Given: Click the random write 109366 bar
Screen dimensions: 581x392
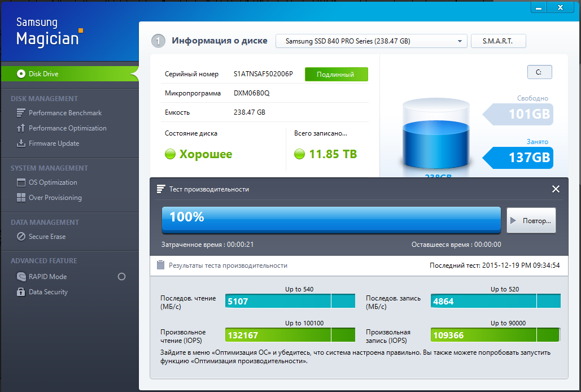Looking at the screenshot, I should point(495,335).
